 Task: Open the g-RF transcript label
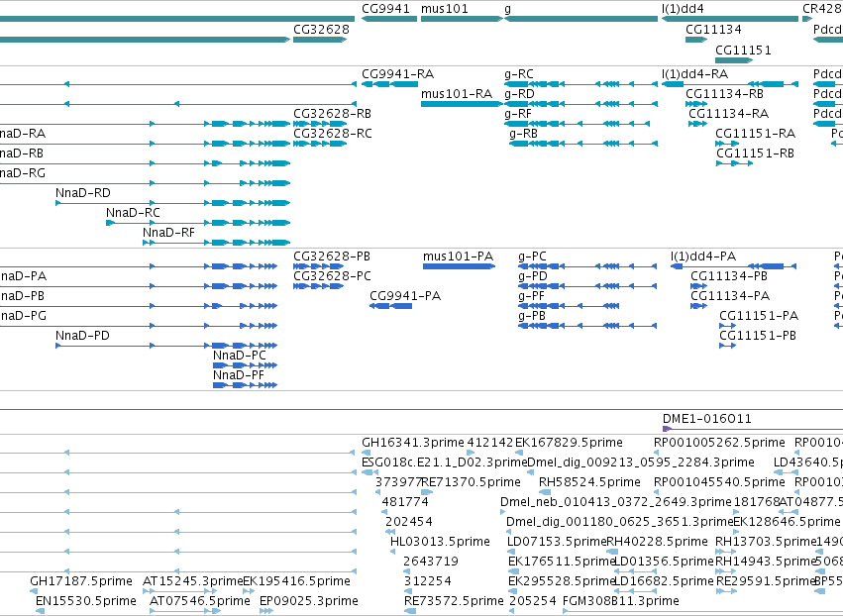point(518,114)
